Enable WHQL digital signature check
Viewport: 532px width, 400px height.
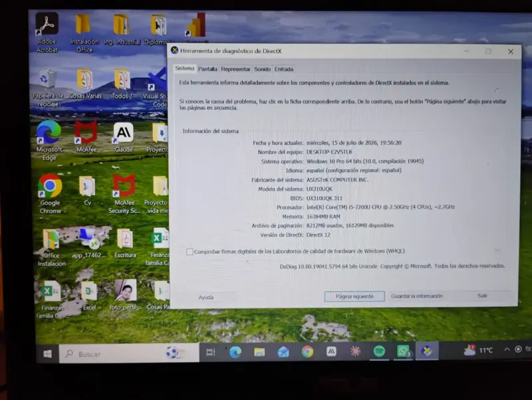[x=190, y=252]
